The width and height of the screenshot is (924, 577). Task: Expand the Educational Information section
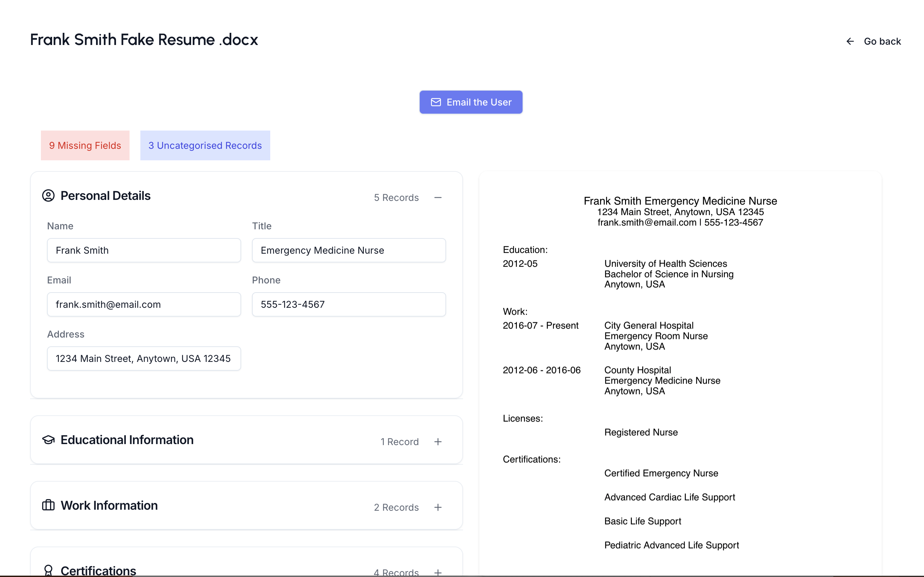[438, 442]
